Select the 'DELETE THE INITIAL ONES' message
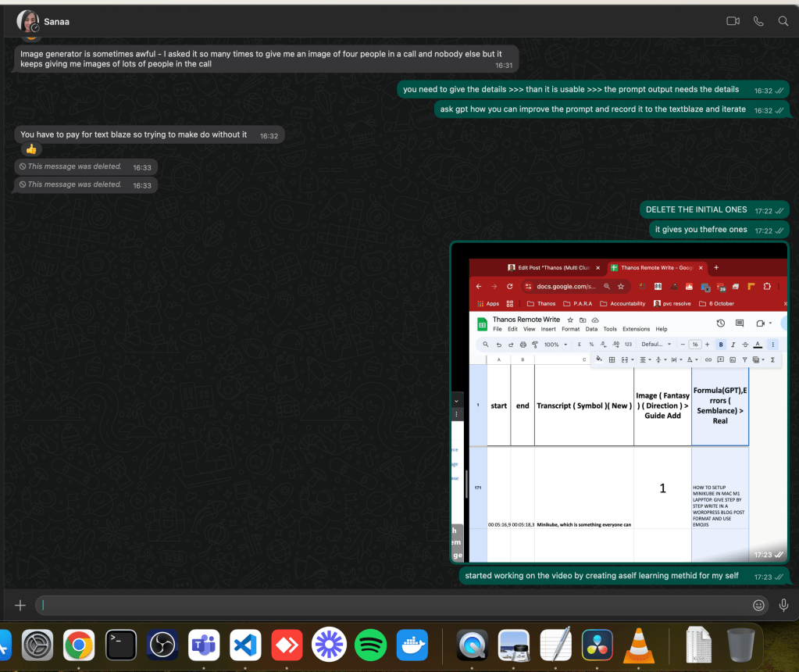The height and width of the screenshot is (672, 799). coord(715,210)
